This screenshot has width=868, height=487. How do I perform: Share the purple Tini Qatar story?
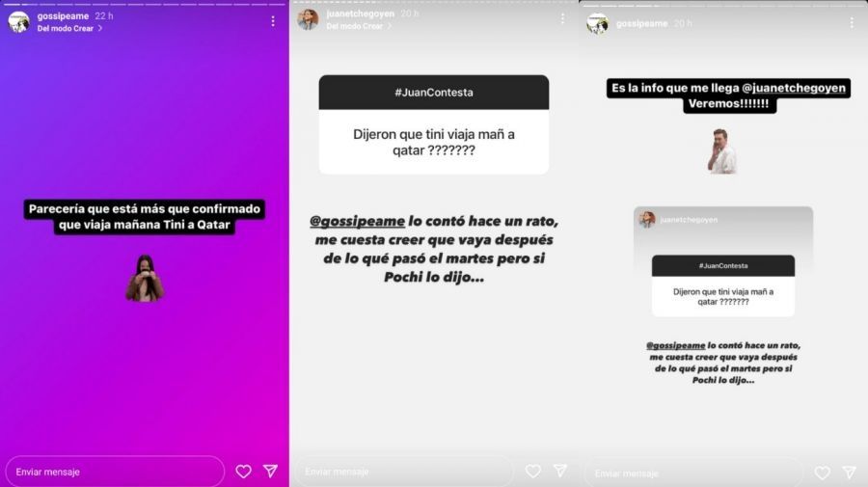pos(271,471)
